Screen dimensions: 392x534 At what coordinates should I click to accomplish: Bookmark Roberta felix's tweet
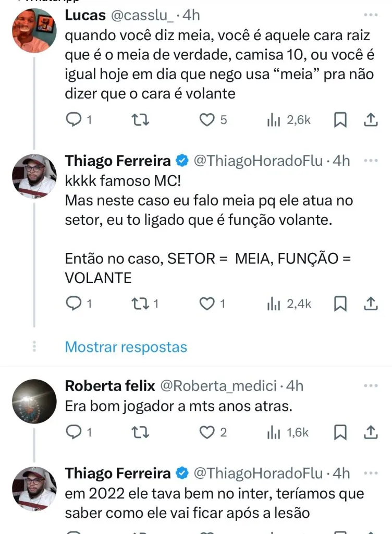click(340, 432)
